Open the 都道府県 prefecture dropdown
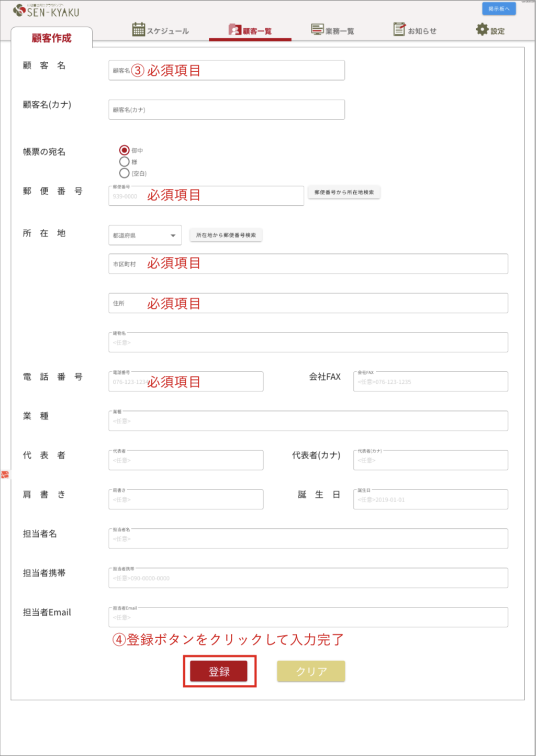The height and width of the screenshot is (756, 538). (x=144, y=235)
